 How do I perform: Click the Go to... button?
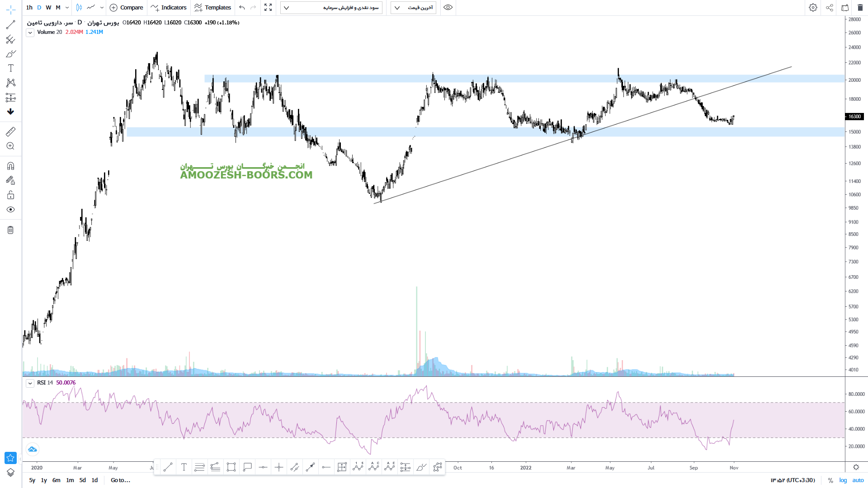(120, 480)
